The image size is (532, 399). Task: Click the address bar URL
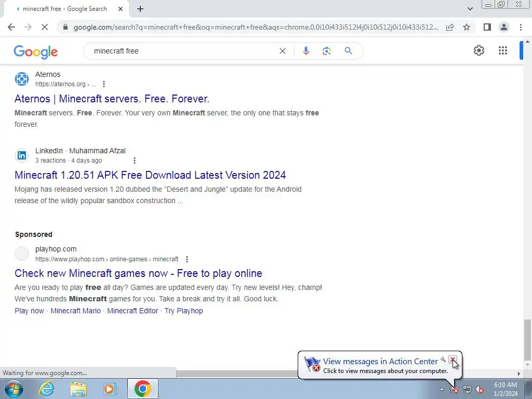[x=256, y=27]
